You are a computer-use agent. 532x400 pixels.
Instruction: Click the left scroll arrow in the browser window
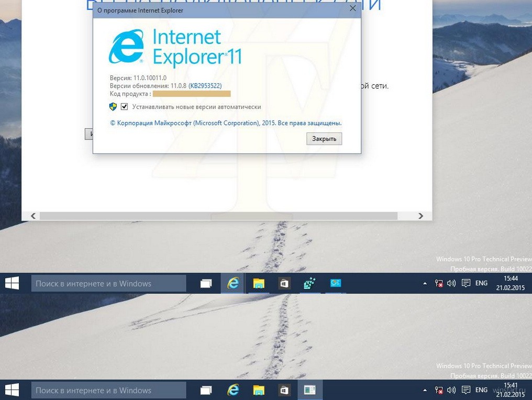pyautogui.click(x=34, y=216)
